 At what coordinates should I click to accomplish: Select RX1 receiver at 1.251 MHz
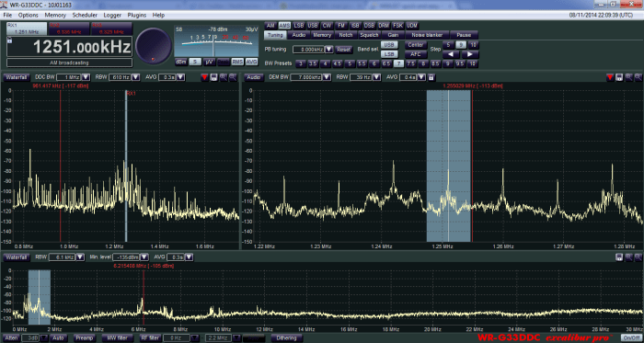[27, 29]
